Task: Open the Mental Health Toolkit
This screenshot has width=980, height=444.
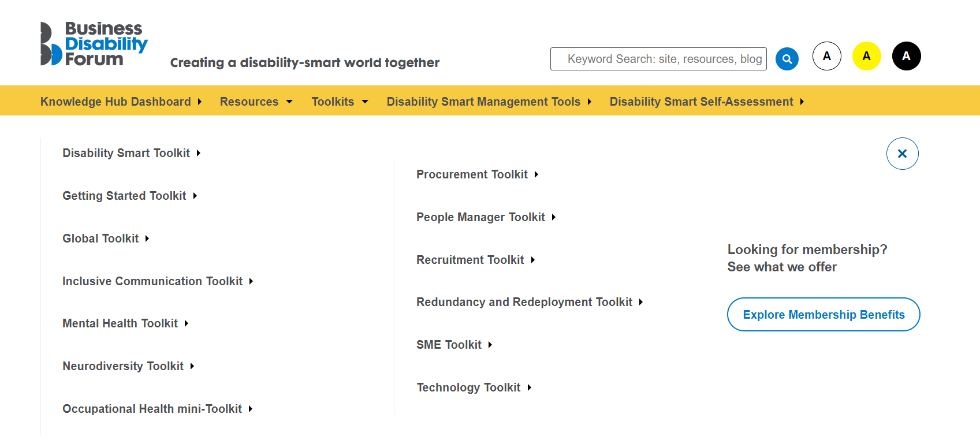Action: [120, 323]
